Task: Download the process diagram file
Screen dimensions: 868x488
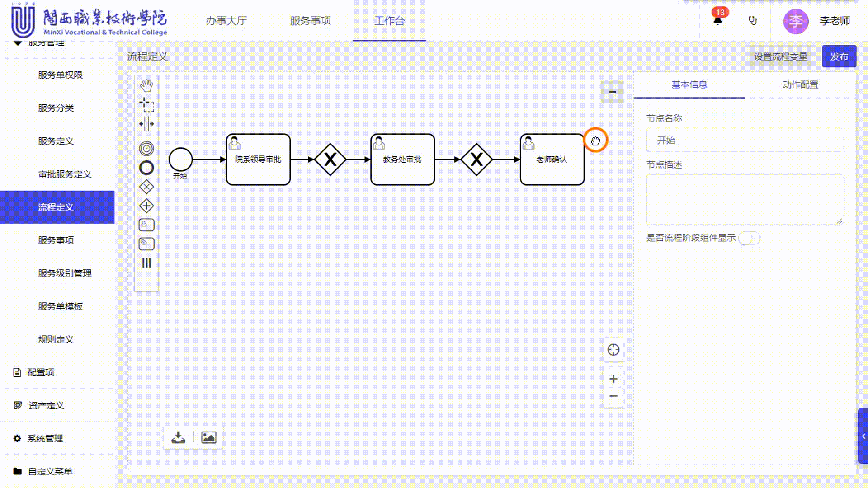Action: pyautogui.click(x=178, y=437)
